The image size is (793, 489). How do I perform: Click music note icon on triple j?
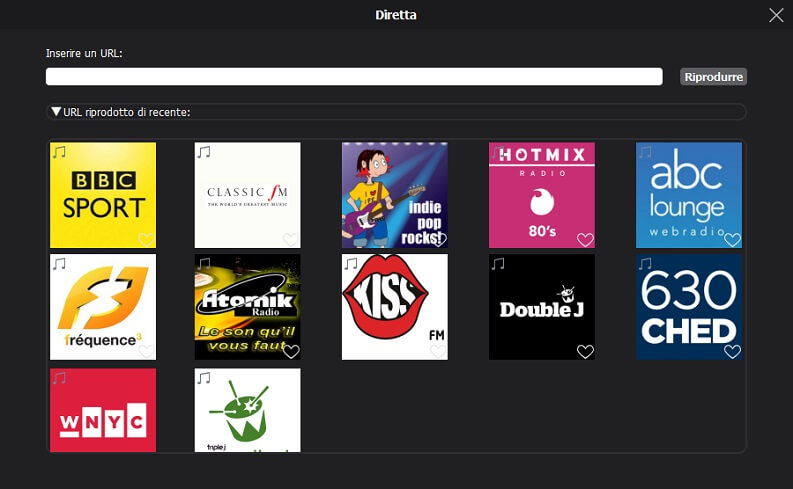click(204, 378)
